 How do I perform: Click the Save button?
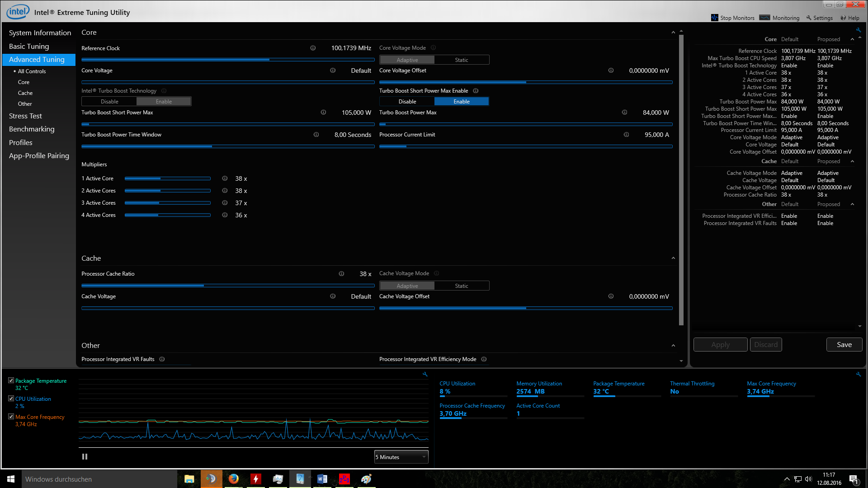coord(844,345)
